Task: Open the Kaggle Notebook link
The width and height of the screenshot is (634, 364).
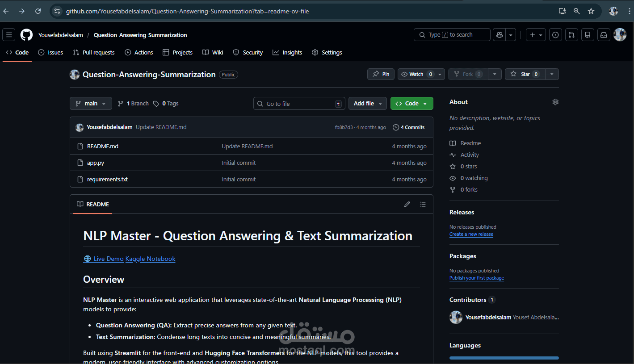Action: [x=151, y=259]
